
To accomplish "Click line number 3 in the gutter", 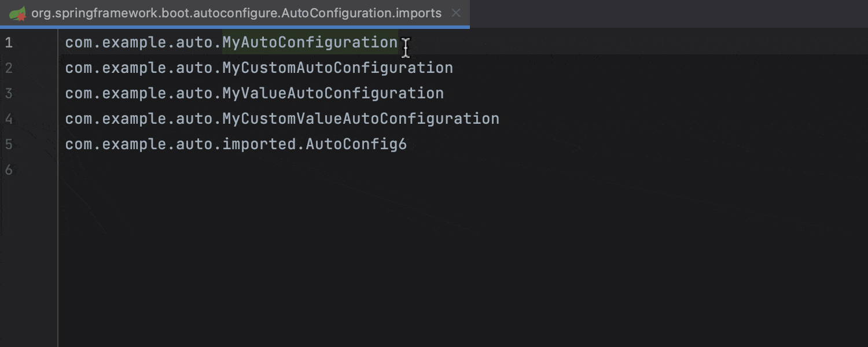I will pos(8,93).
